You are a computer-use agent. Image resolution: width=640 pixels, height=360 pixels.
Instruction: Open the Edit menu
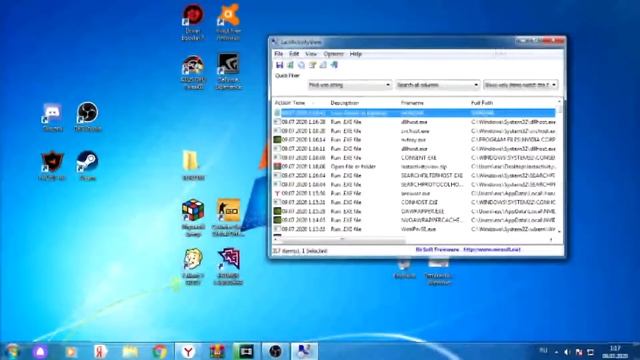(294, 54)
